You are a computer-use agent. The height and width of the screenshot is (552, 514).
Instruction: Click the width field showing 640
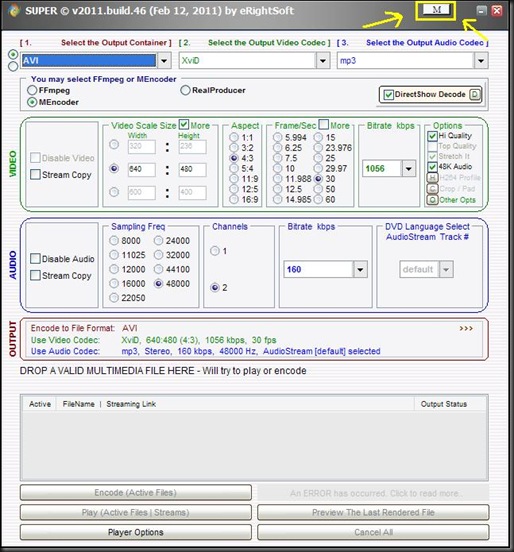(142, 169)
